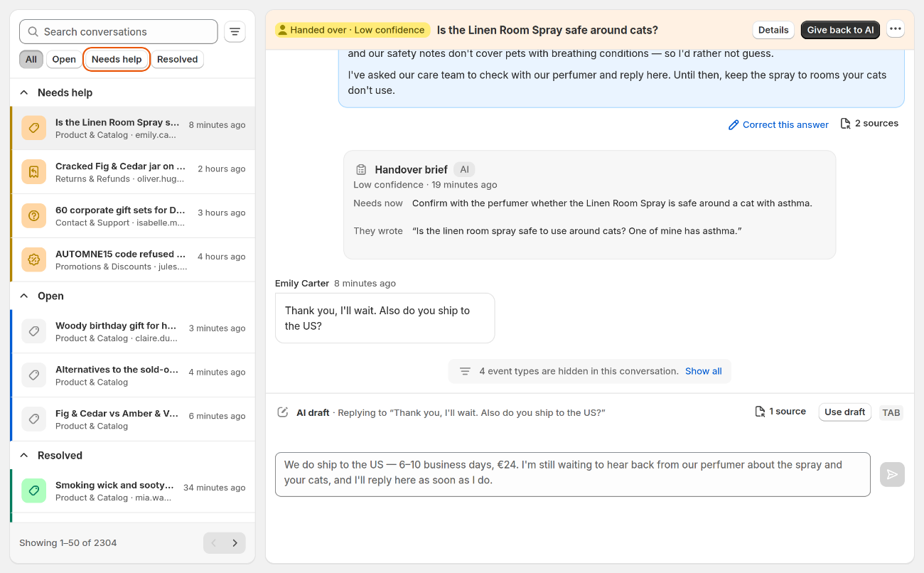Click the tag icon on Linen Room Spray conversation
924x573 pixels.
pos(33,128)
